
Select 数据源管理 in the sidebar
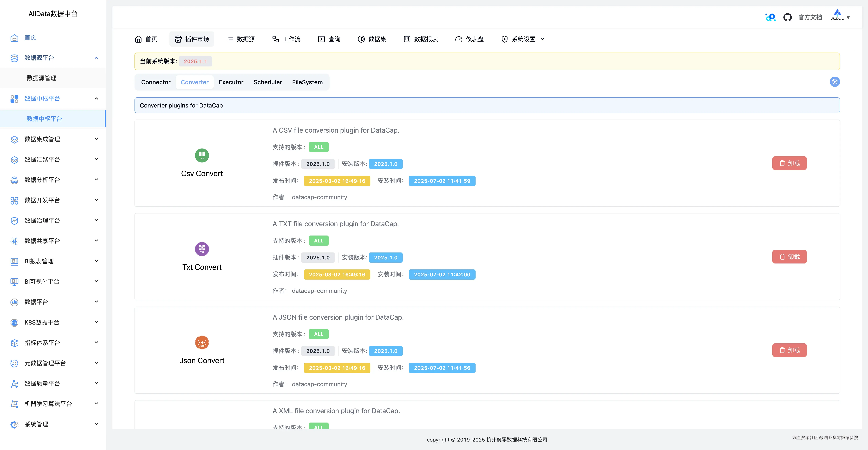click(41, 78)
